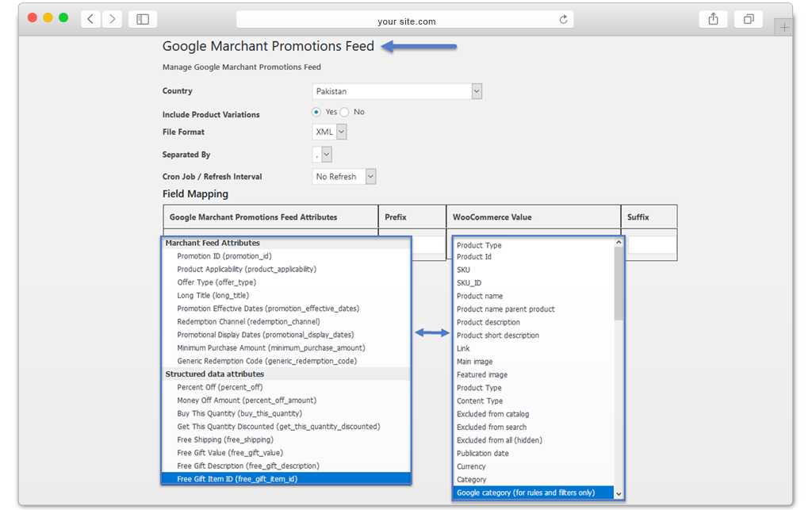Click the WooCommerce value list scrollbar thumb
The height and width of the screenshot is (510, 812).
point(619,284)
